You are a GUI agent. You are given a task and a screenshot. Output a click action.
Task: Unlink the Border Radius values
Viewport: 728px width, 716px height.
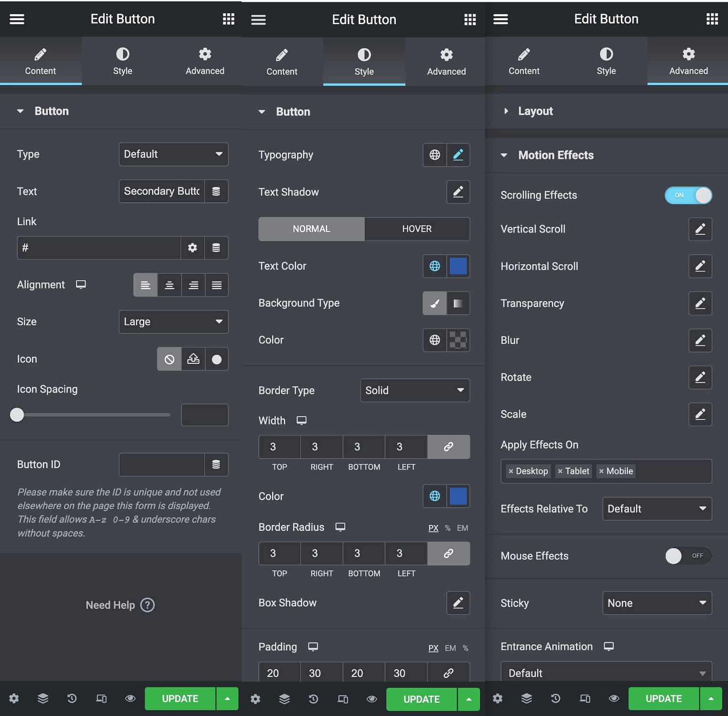click(x=448, y=553)
